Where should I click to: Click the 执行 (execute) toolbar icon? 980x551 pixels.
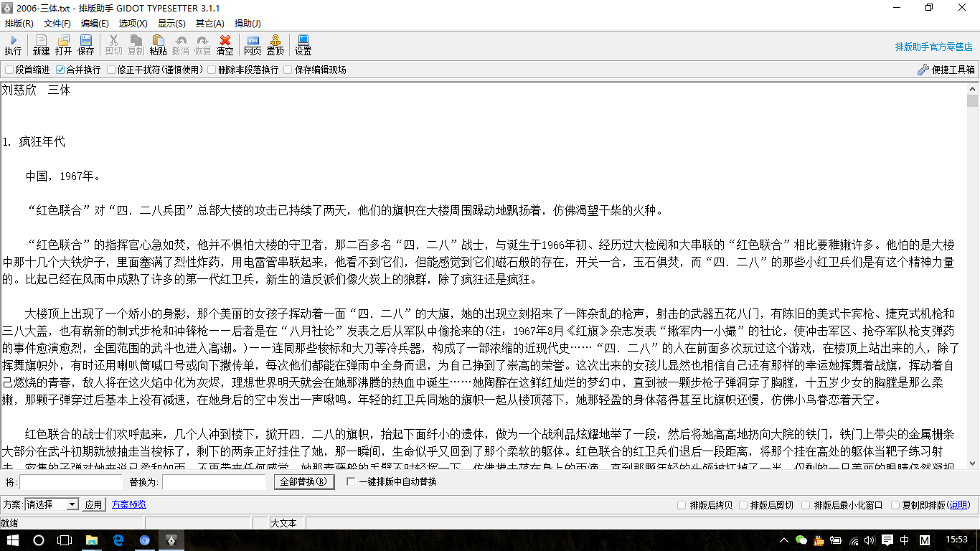(x=13, y=45)
